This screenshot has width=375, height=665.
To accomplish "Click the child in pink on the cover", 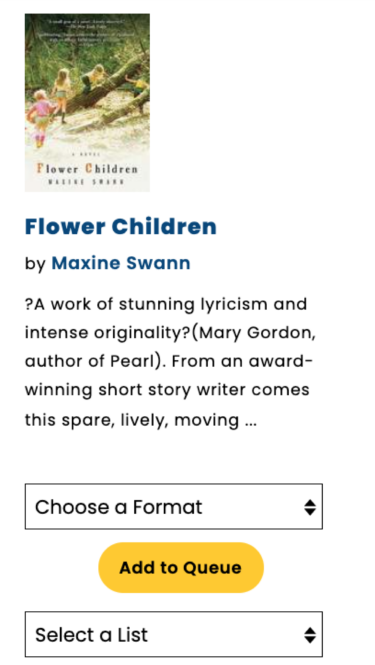I will click(41, 117).
